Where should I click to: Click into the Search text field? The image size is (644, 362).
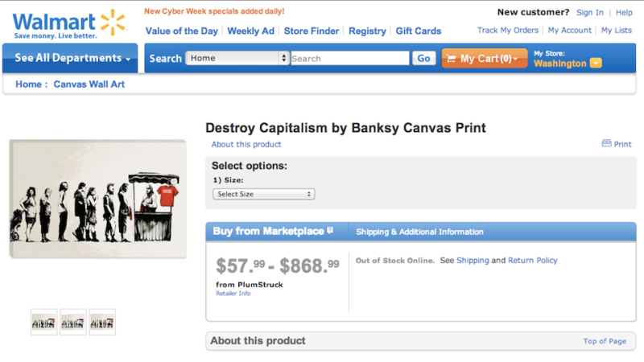click(x=349, y=58)
